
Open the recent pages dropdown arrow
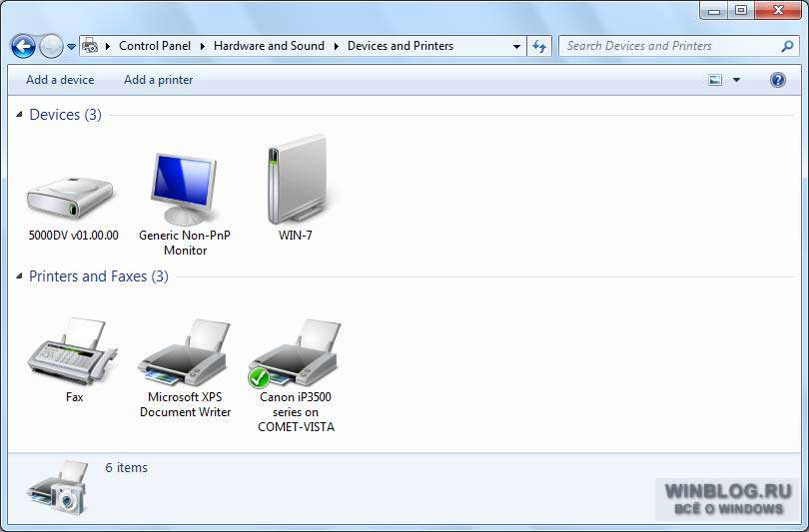(71, 46)
